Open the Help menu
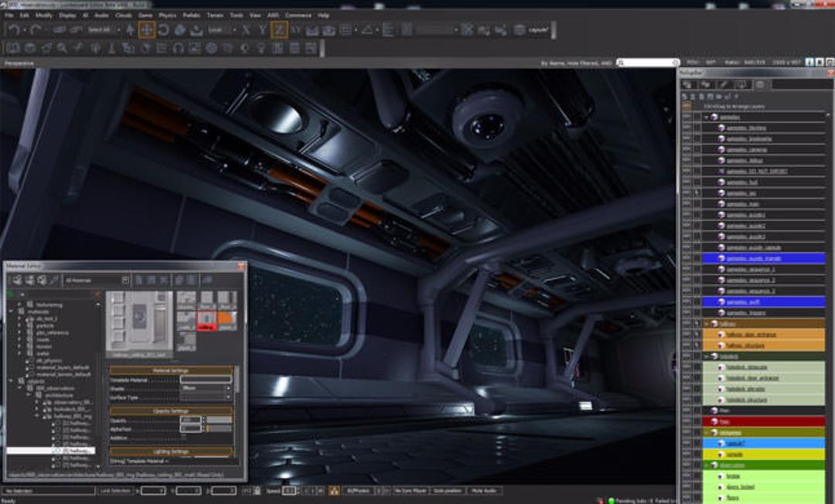 point(323,15)
